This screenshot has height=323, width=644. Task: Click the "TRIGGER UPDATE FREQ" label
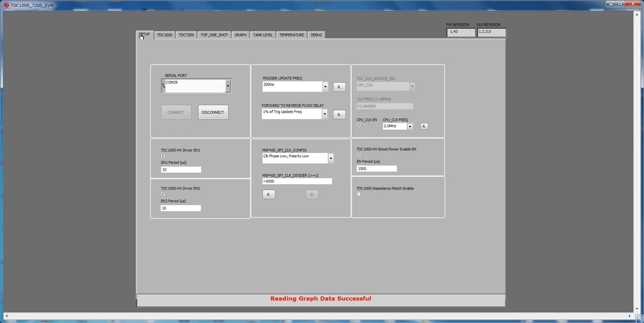(x=282, y=79)
